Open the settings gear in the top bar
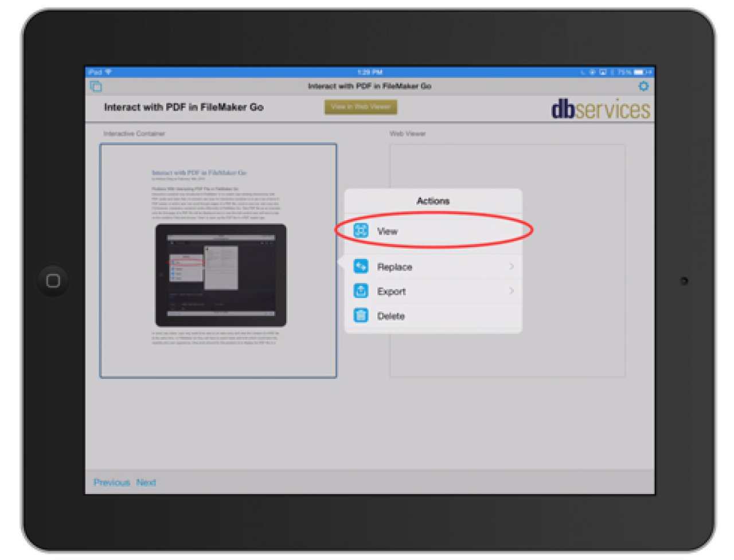This screenshot has height=560, width=734. coord(643,87)
